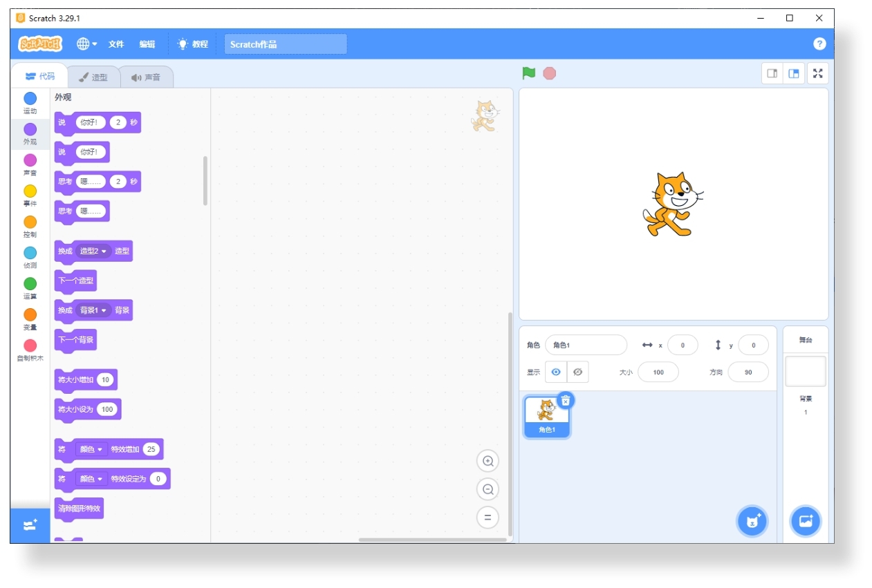The height and width of the screenshot is (588, 872).
Task: Select the 角色1 sprite thumbnail
Action: (547, 417)
